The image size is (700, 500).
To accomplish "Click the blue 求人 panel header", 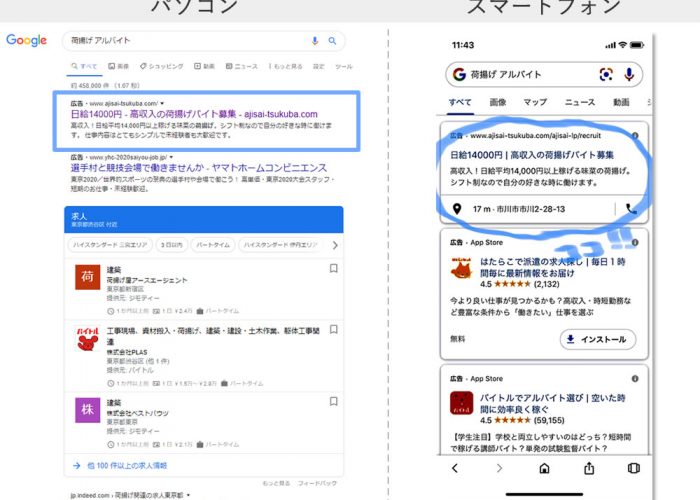I will (204, 219).
